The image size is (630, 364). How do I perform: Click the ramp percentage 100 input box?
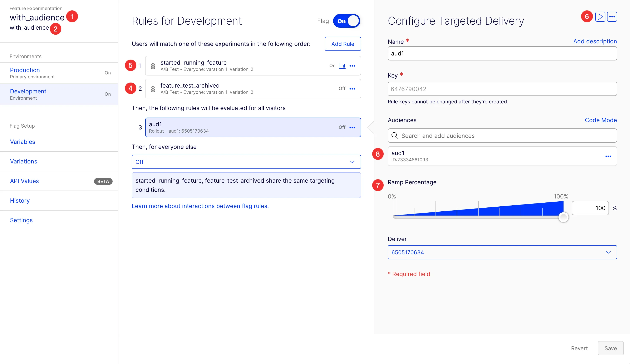[590, 208]
